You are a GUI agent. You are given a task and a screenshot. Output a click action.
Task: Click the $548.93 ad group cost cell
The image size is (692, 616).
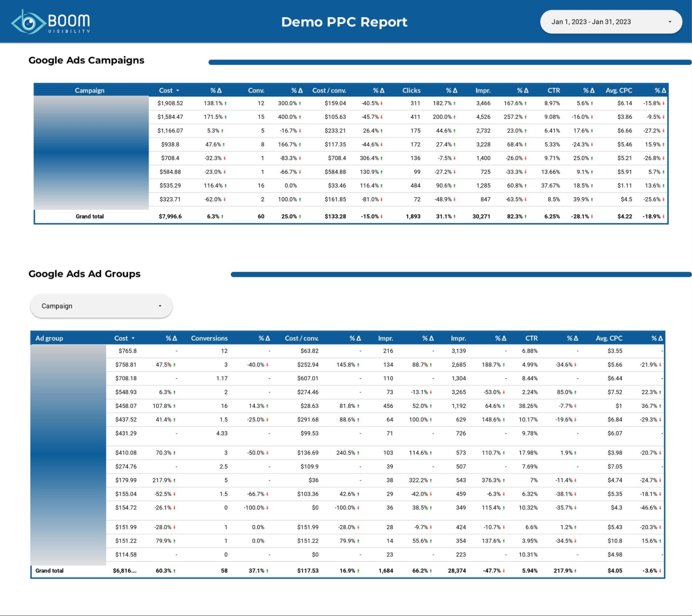[x=126, y=392]
